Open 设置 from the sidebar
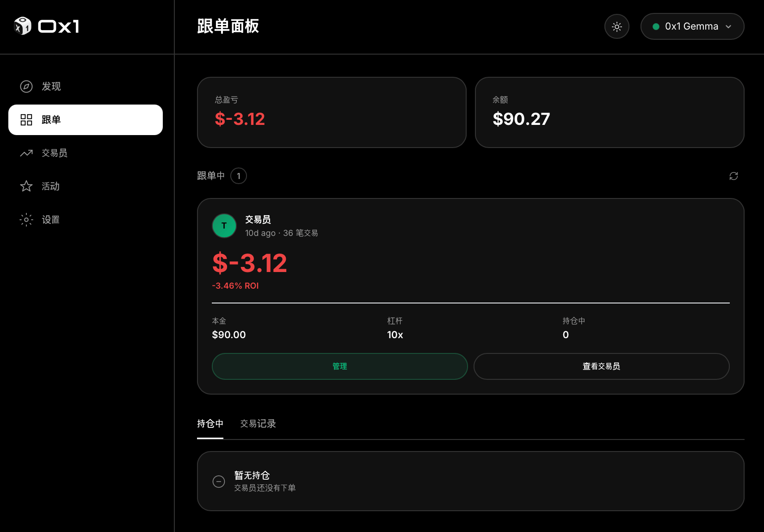 point(86,220)
